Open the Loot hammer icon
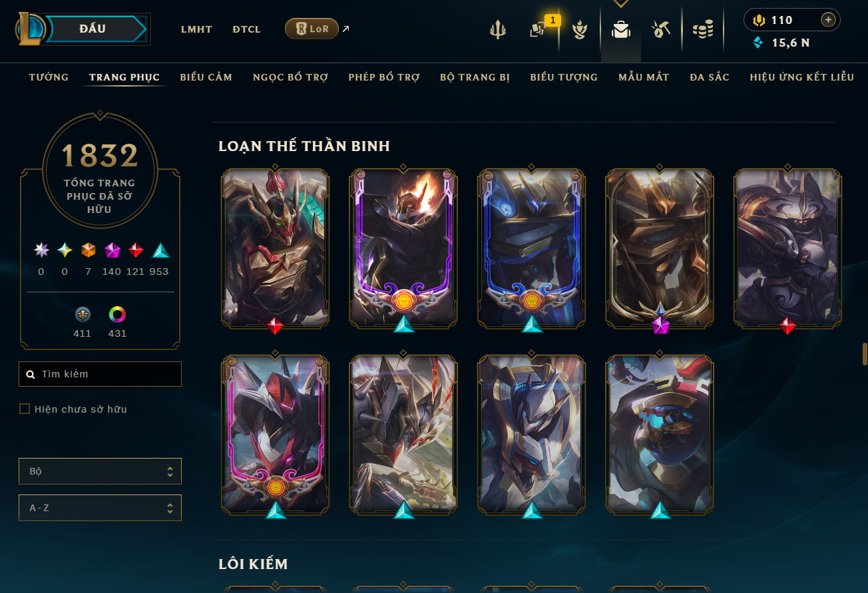Screen dimensions: 868x593 [x=661, y=30]
